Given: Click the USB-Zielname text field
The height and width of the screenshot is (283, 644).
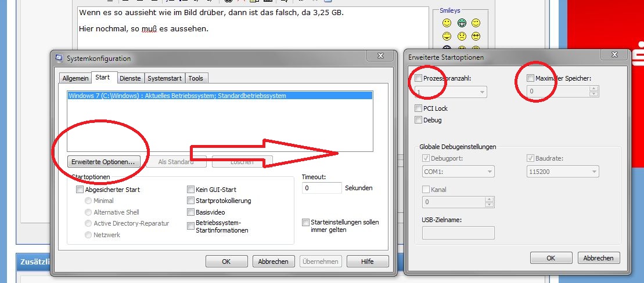Looking at the screenshot, I should pyautogui.click(x=458, y=233).
